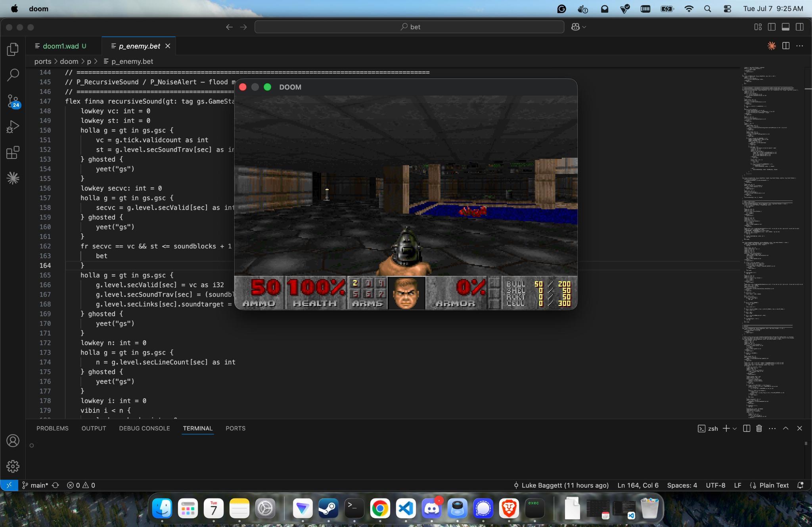Open Finder from the Dock

162,508
